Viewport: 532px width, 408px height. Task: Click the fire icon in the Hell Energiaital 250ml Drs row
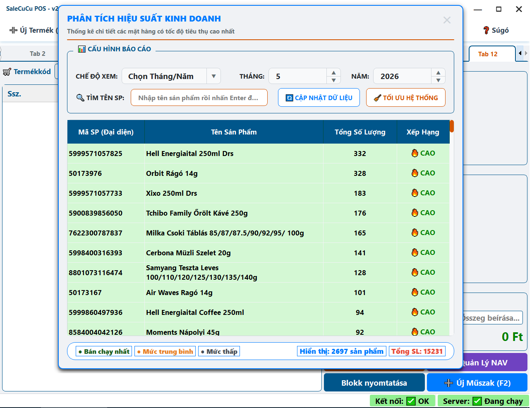pos(415,153)
